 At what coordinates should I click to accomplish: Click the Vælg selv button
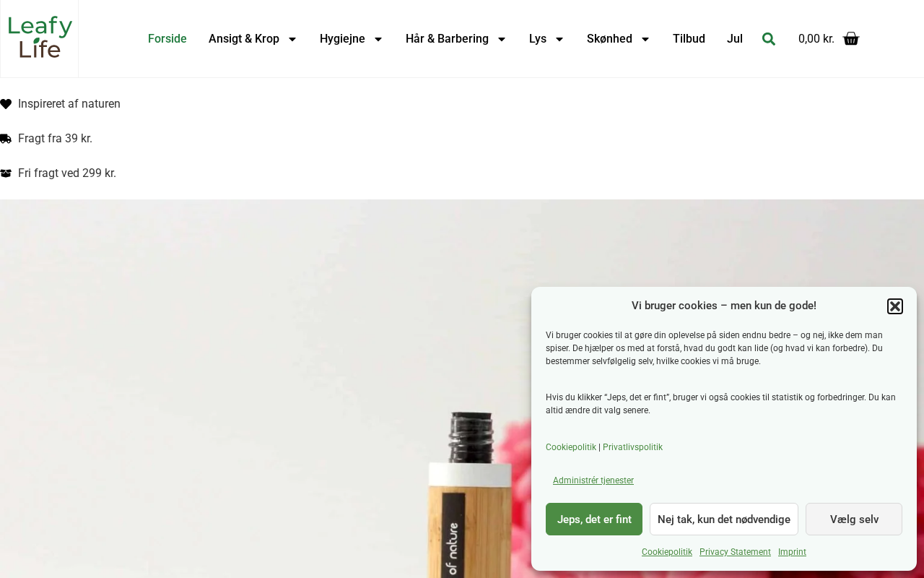[854, 519]
